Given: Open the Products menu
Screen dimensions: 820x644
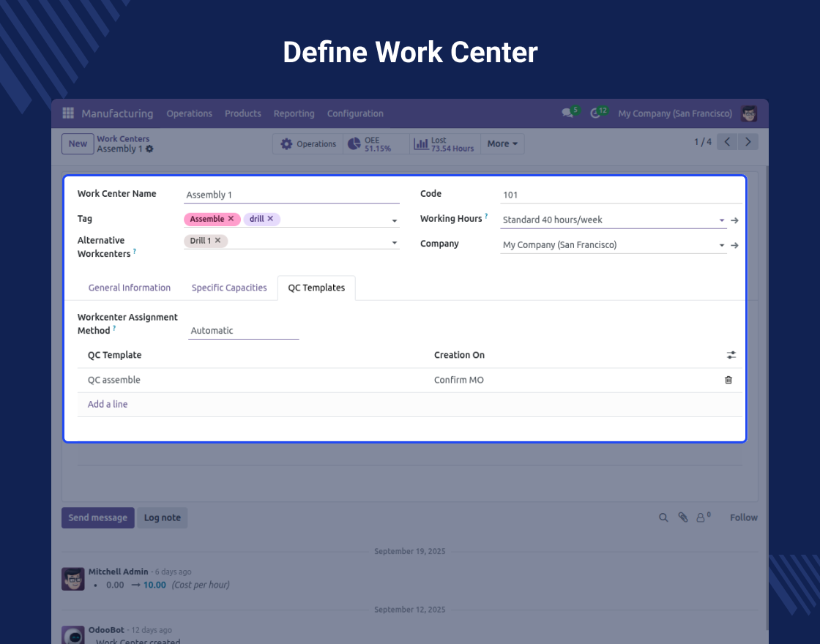Looking at the screenshot, I should (242, 113).
